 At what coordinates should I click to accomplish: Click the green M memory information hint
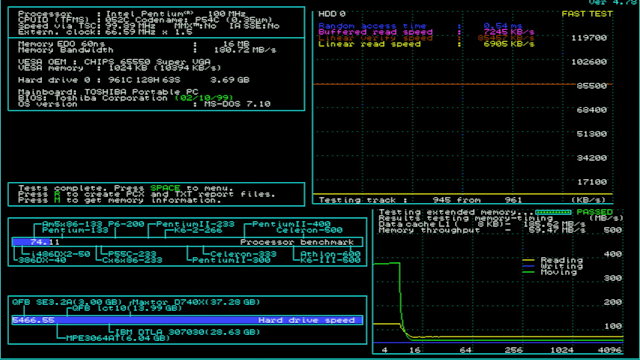57,200
